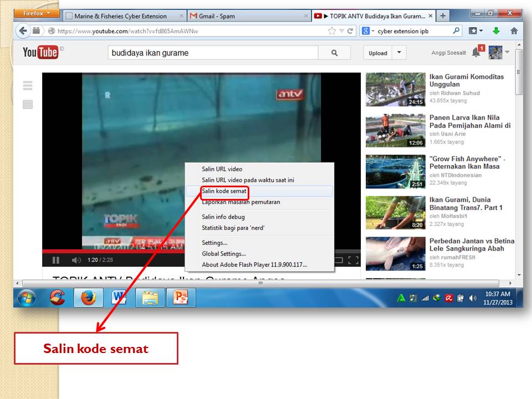Click the YouTube search magnifier button
Viewport: 532px width, 399px height.
[334, 53]
